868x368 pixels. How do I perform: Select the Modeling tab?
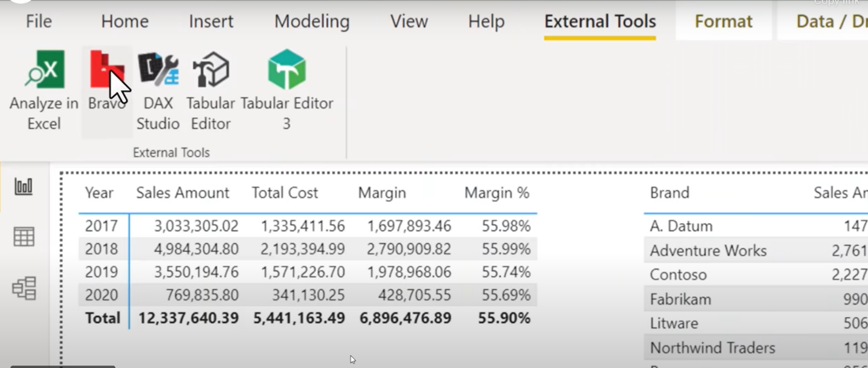click(312, 21)
